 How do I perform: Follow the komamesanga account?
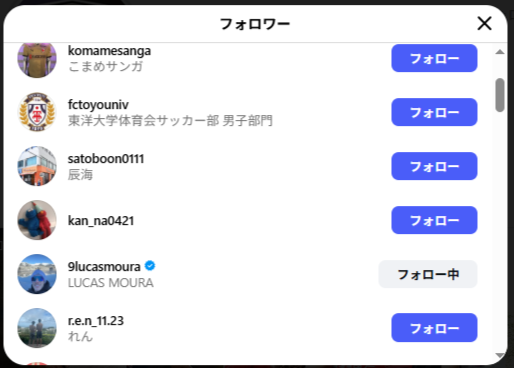pyautogui.click(x=434, y=58)
